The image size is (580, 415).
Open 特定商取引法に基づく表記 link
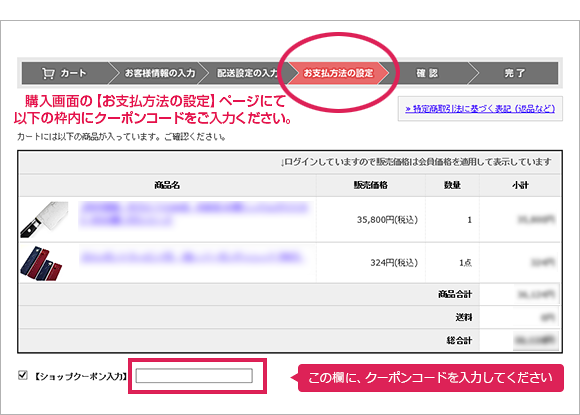(480, 109)
